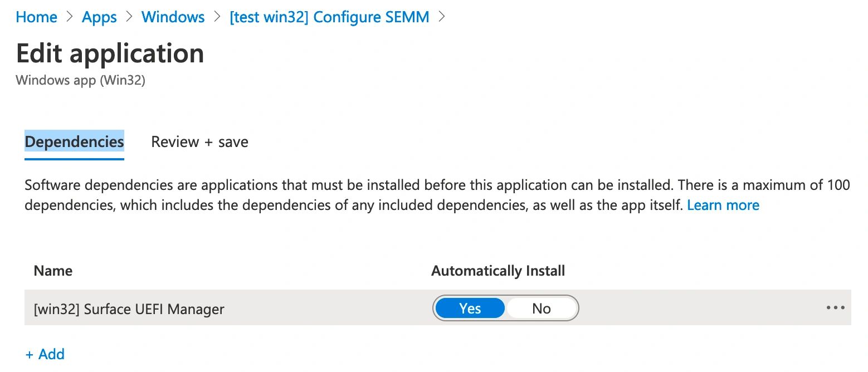Open the Learn more link
This screenshot has width=868, height=372.
[x=723, y=205]
